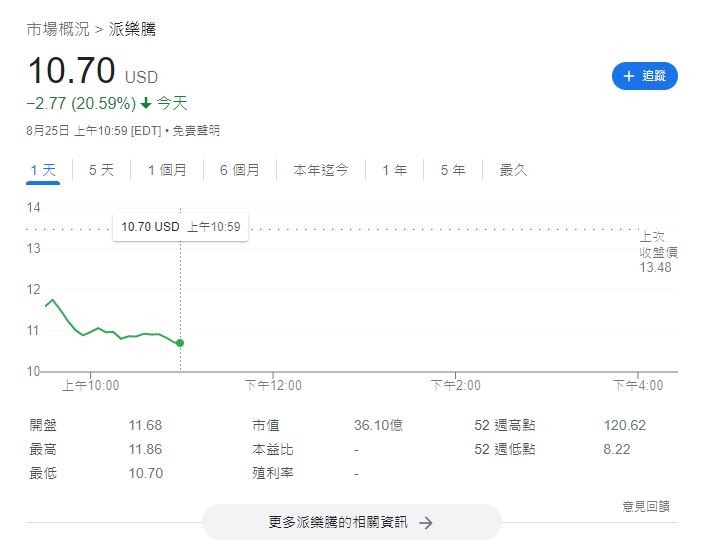Click the 市場概況 breadcrumb link

pos(58,29)
